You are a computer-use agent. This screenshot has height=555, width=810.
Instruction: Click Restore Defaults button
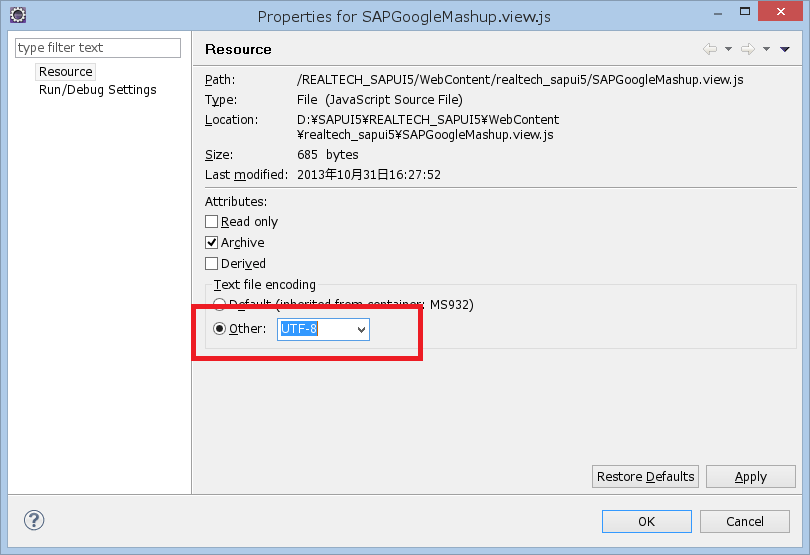point(645,476)
